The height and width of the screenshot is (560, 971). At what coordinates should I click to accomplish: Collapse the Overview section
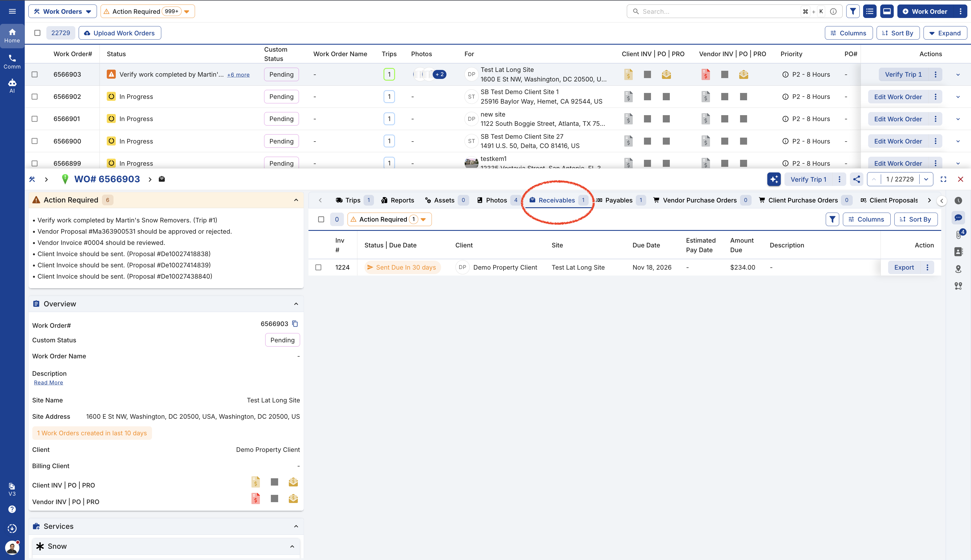296,304
